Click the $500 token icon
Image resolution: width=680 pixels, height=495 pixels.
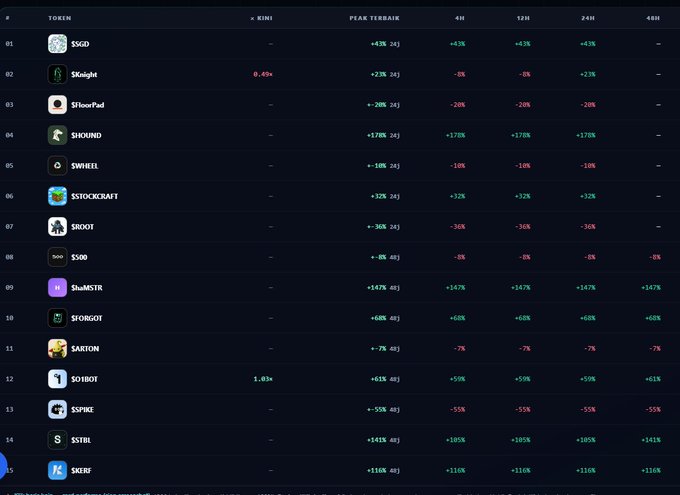coord(57,257)
